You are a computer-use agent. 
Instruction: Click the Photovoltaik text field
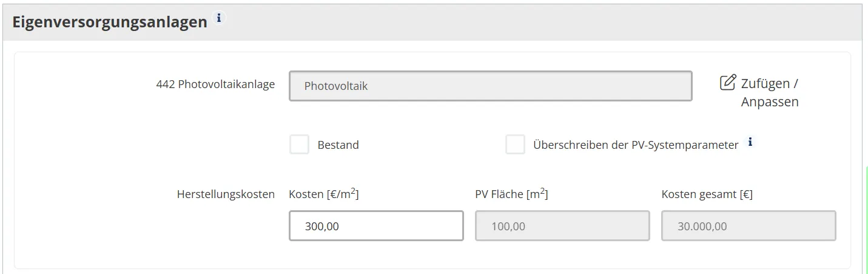pos(490,86)
